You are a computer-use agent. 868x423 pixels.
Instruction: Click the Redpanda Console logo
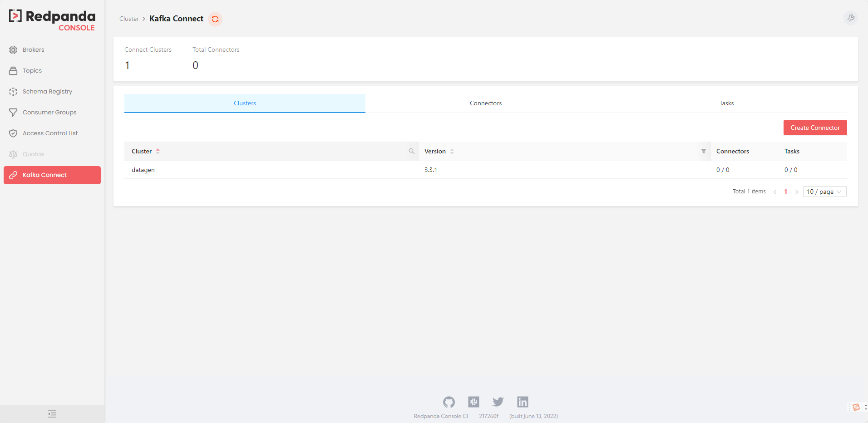tap(52, 20)
